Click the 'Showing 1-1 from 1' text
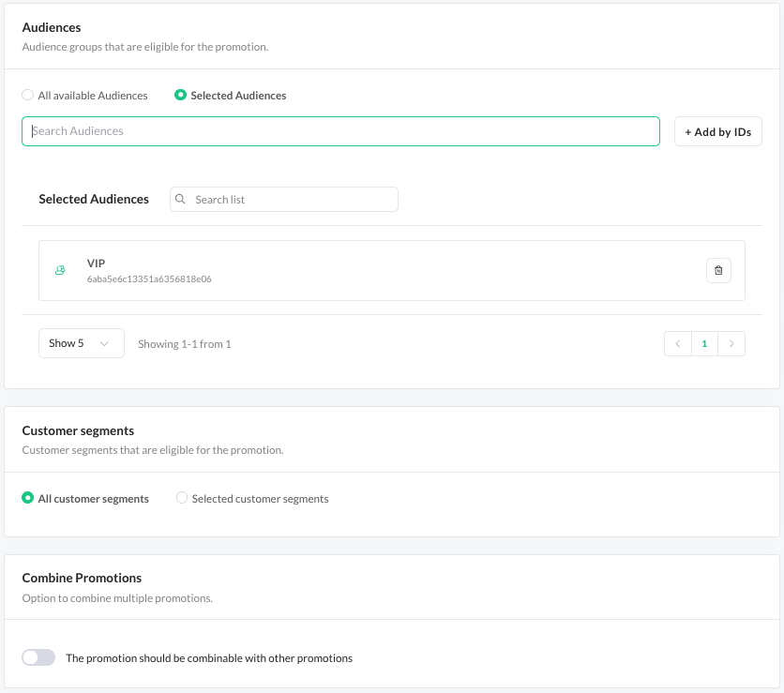The image size is (784, 693). pyautogui.click(x=185, y=344)
